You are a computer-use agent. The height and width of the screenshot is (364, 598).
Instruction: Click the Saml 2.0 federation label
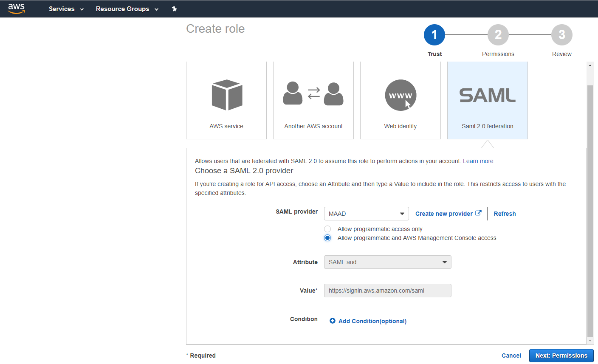coord(488,126)
